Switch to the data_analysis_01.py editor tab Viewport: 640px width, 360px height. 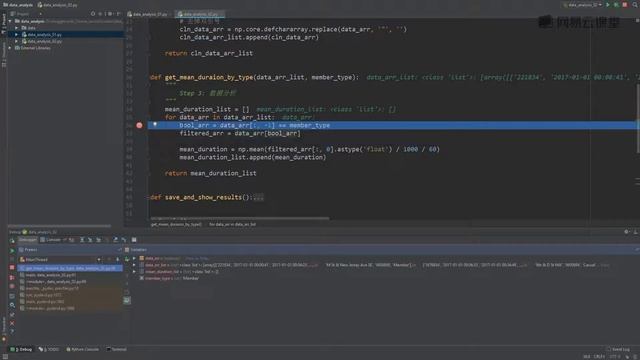148,14
